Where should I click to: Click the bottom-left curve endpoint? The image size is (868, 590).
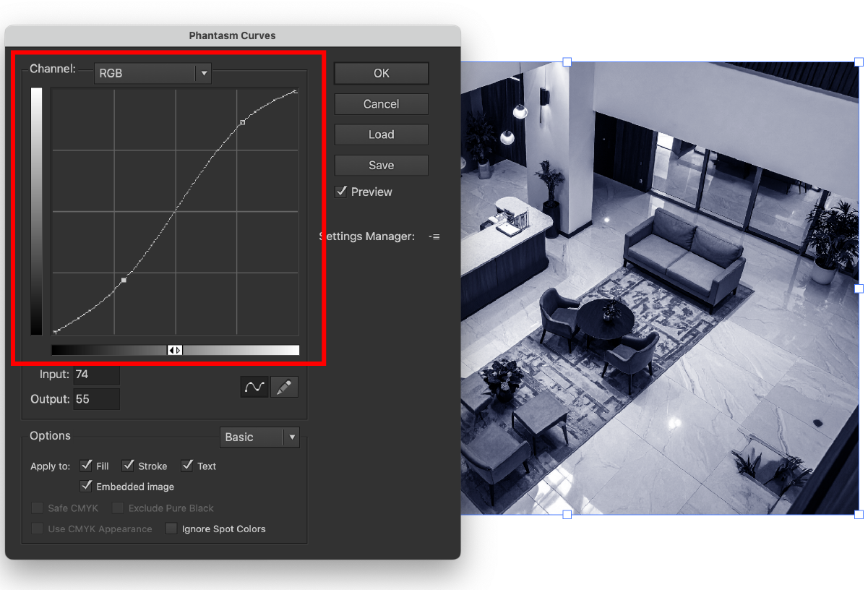(56, 332)
